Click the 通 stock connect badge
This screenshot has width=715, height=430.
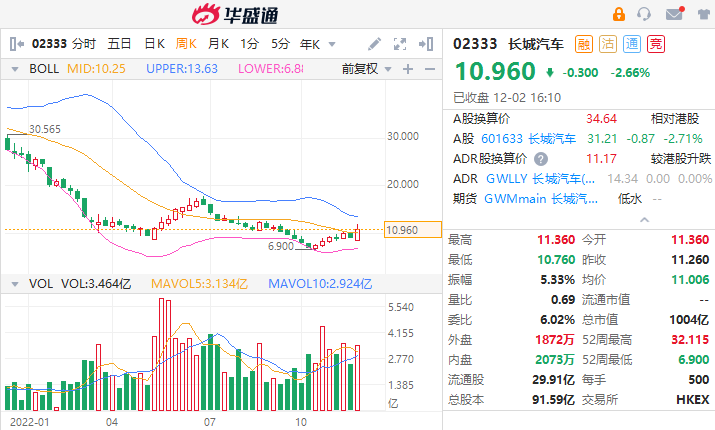[632, 44]
